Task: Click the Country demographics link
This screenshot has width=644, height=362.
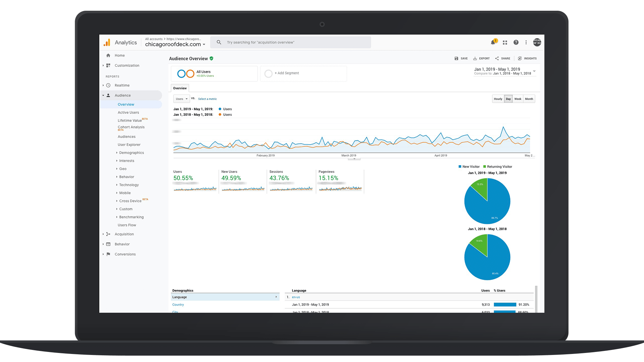Action: pyautogui.click(x=178, y=305)
